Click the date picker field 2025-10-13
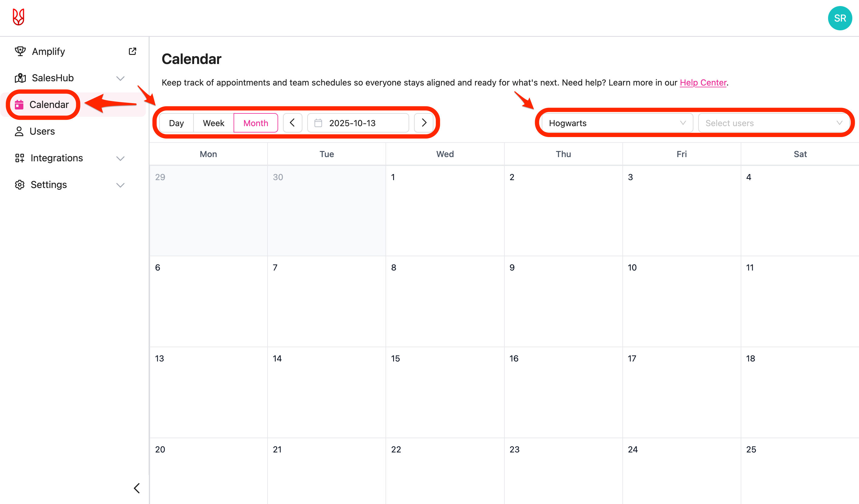Viewport: 859px width, 504px height. [x=358, y=123]
